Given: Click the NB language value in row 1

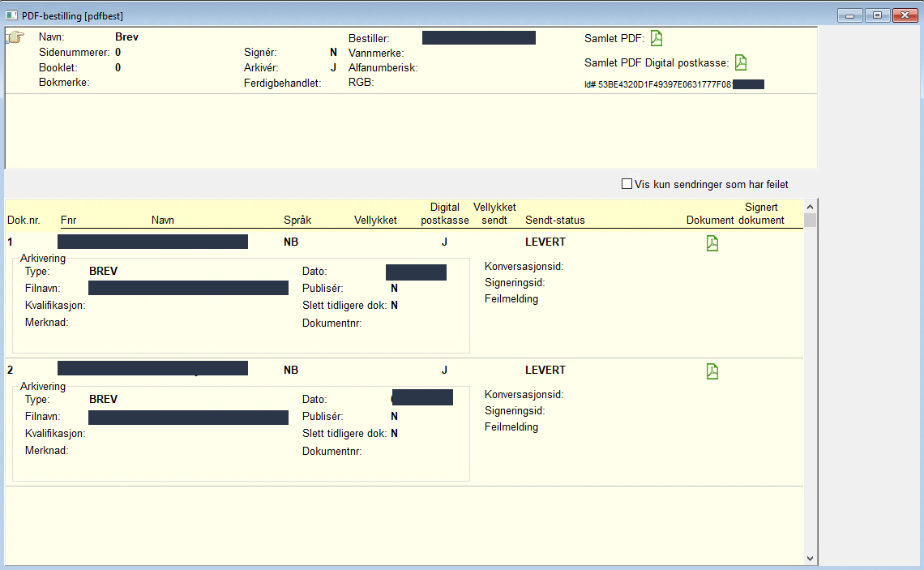Looking at the screenshot, I should click(291, 242).
